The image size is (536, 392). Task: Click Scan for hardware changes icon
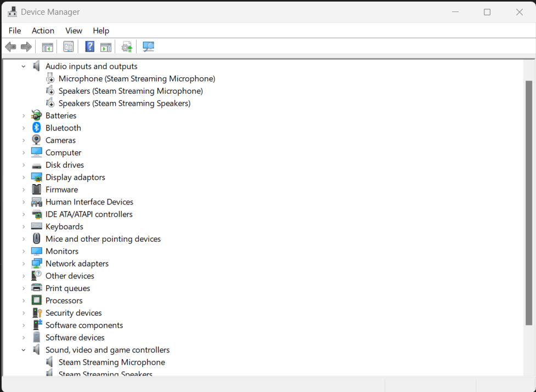coord(148,47)
